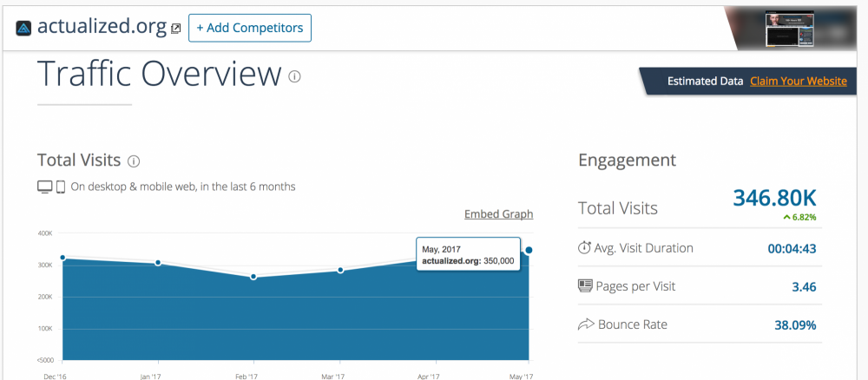Open the external link icon beside actualized.org
This screenshot has height=380, width=868.
click(175, 29)
